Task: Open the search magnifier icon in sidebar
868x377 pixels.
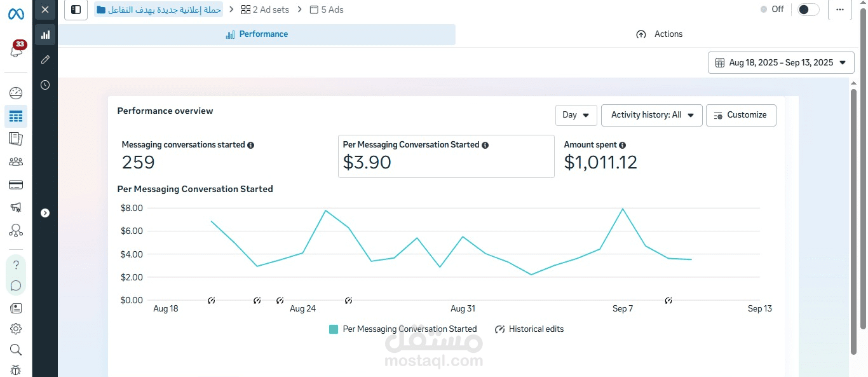Action: coord(16,350)
